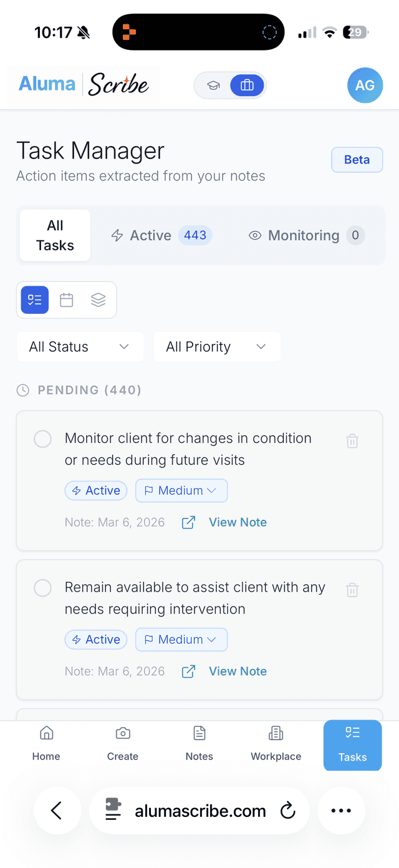Open the AG profile avatar

pyautogui.click(x=365, y=85)
